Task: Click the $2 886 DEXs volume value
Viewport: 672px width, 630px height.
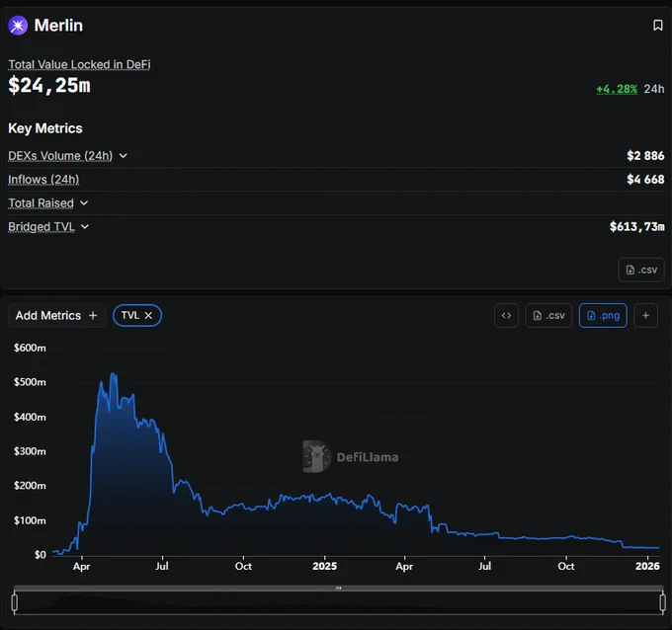Action: pyautogui.click(x=645, y=155)
